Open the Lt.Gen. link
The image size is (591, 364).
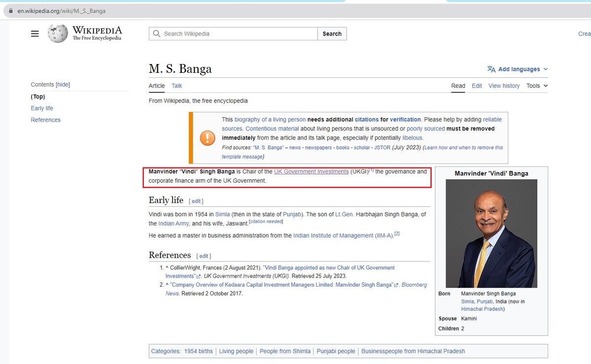345,214
